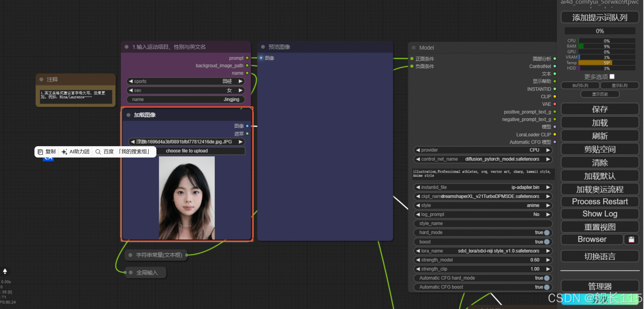644x309 pixels.
Task: Enable the 更多选项 checkbox
Action: click(x=612, y=77)
